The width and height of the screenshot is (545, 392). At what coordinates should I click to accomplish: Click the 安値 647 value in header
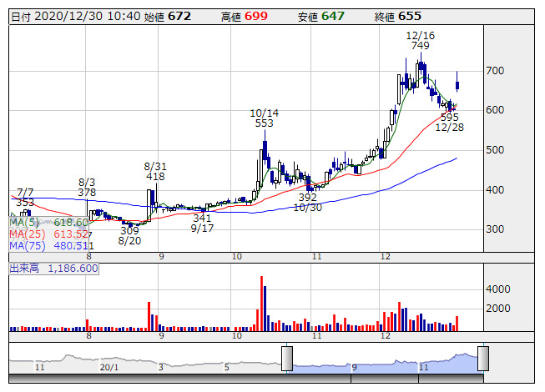pyautogui.click(x=332, y=16)
